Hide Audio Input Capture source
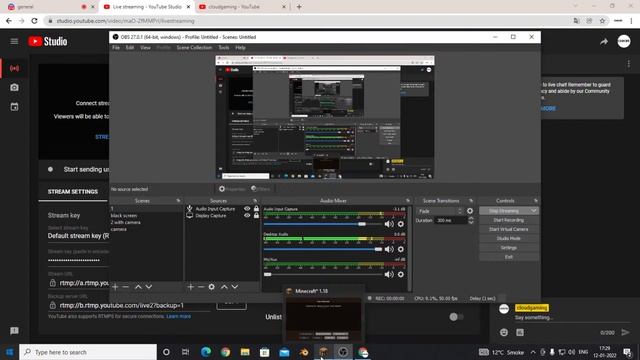The image size is (640, 360). click(247, 209)
